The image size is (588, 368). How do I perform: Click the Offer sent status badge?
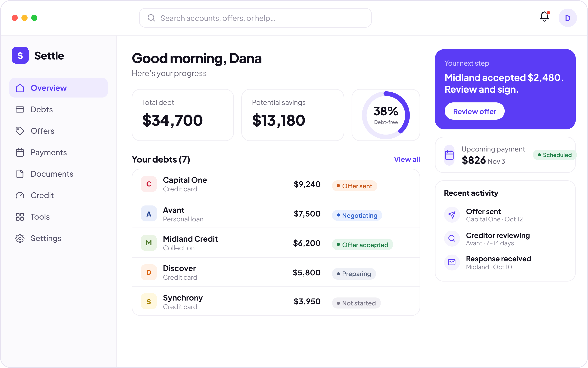[x=354, y=186]
